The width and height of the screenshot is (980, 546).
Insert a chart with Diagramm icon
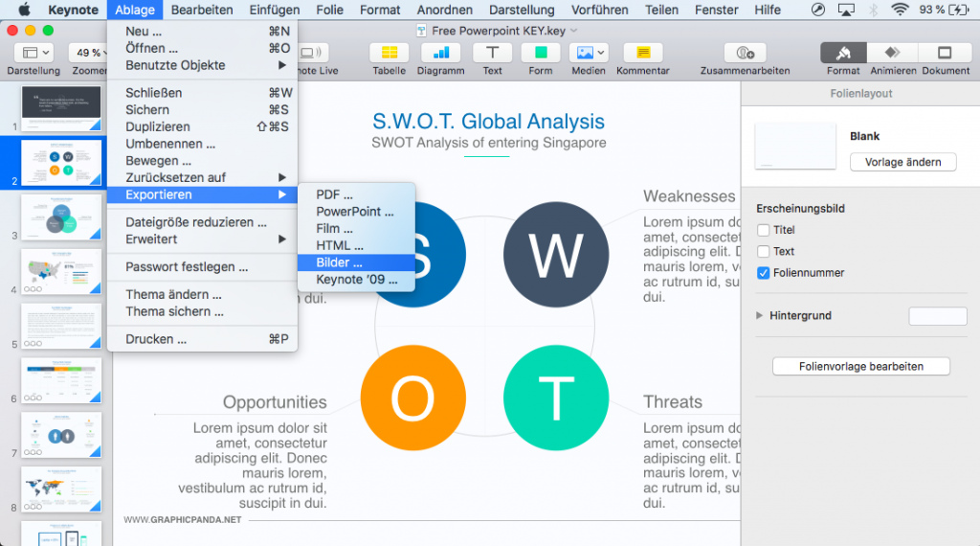(440, 53)
